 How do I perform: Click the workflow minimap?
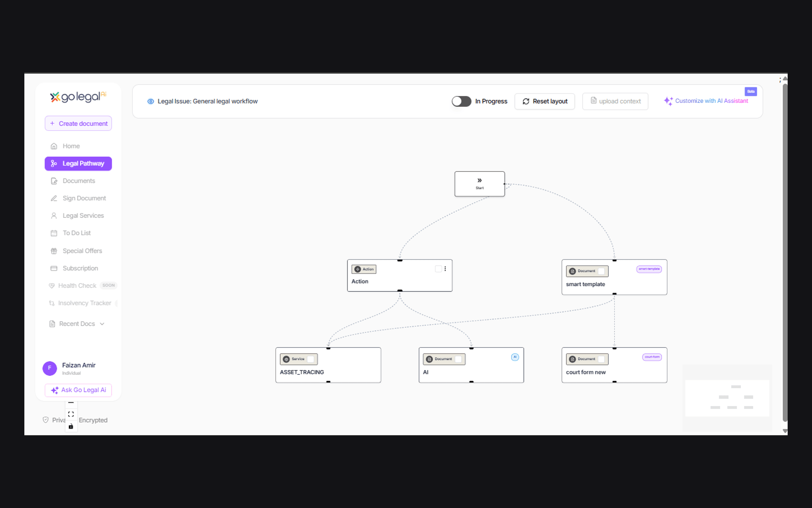point(727,398)
